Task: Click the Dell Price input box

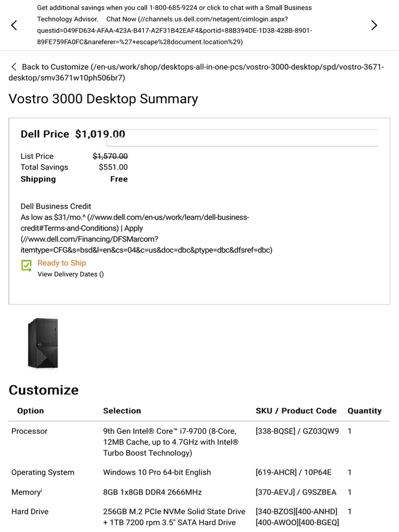Action: 242,138
